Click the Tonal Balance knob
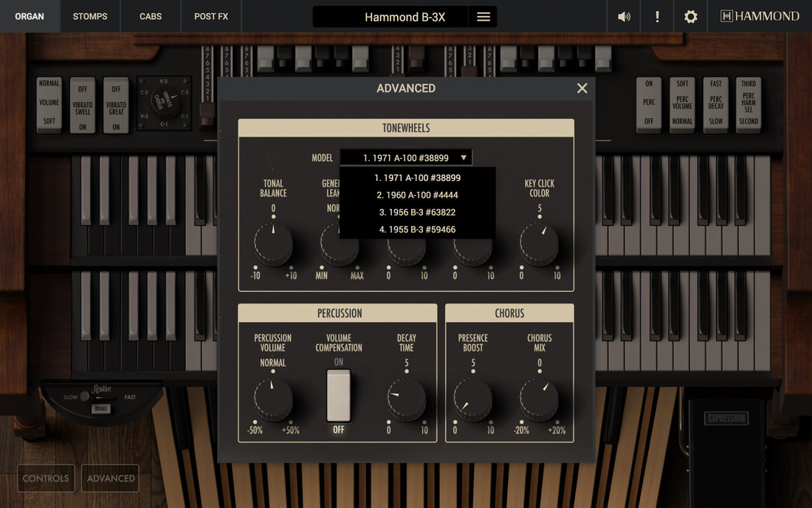 click(273, 244)
